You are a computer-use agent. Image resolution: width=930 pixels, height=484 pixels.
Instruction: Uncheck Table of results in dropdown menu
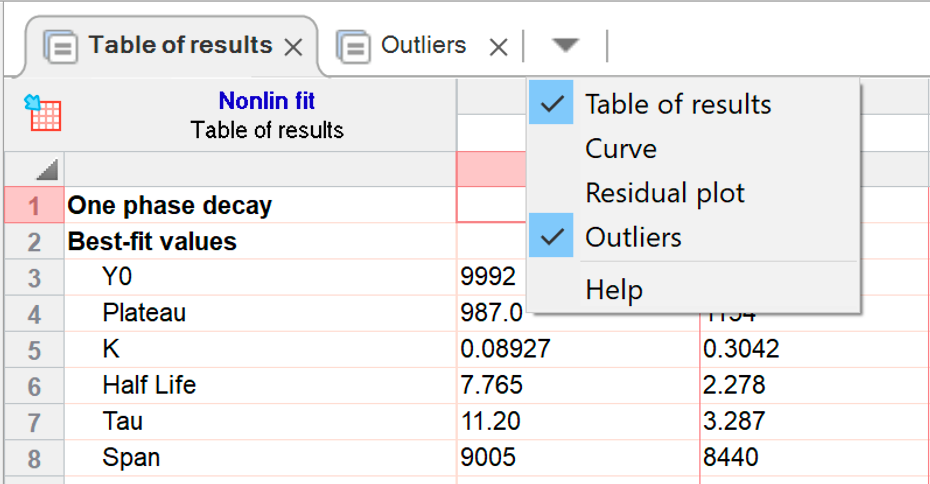(x=677, y=104)
